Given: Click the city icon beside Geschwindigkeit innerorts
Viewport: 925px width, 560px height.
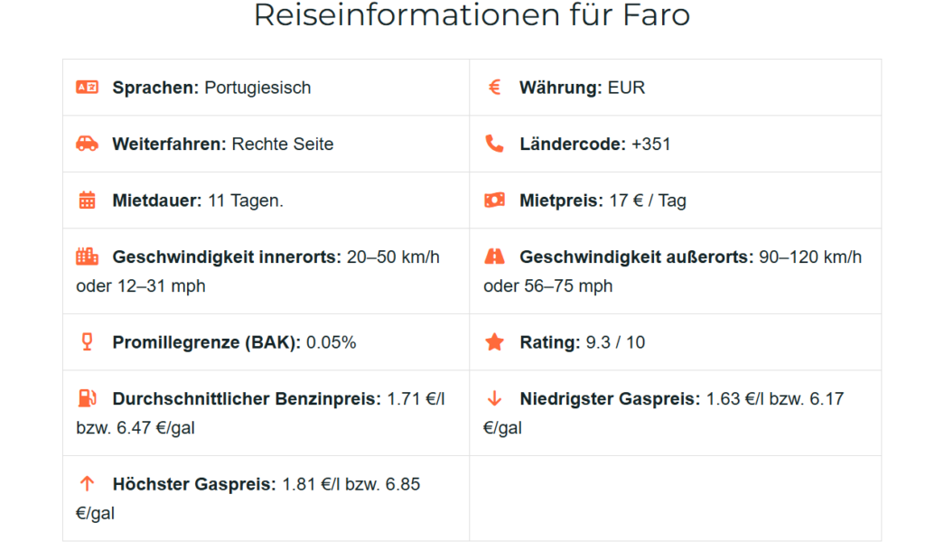Looking at the screenshot, I should click(87, 257).
